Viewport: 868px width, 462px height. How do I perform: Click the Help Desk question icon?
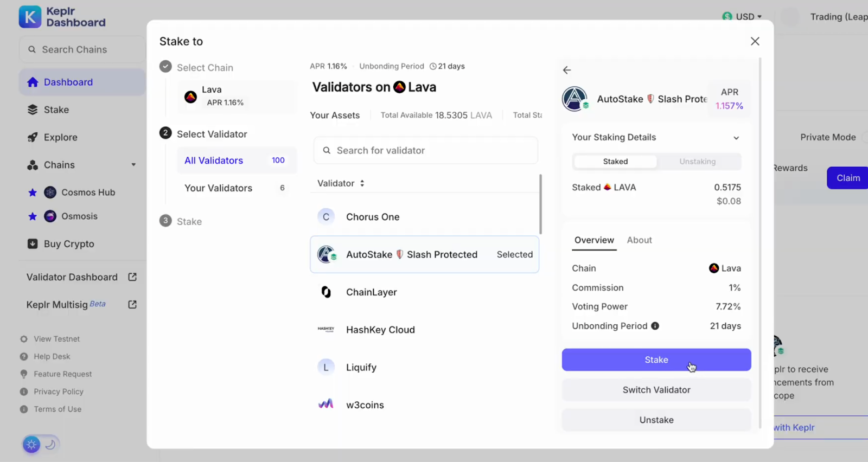tap(24, 356)
